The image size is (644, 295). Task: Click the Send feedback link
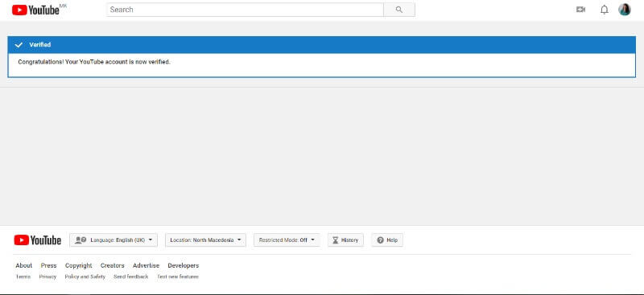[131, 277]
